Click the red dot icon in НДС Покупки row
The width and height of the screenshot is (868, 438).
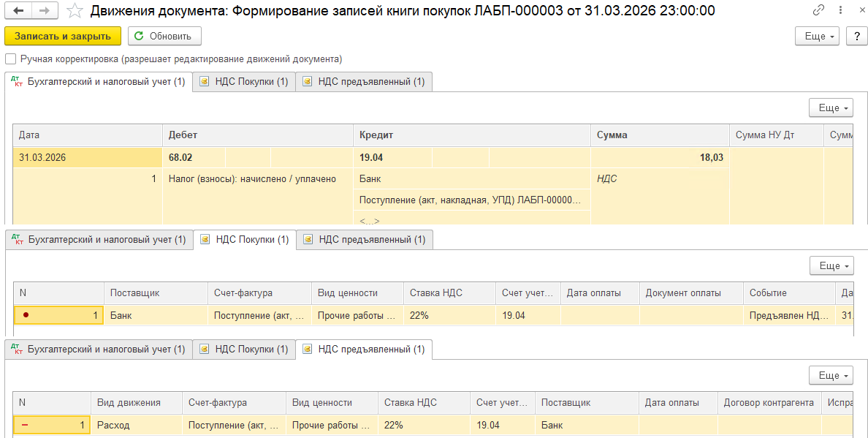click(x=26, y=316)
